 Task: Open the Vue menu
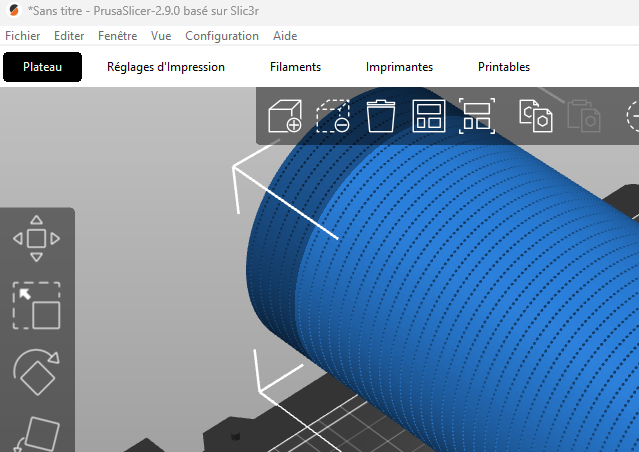pyautogui.click(x=161, y=36)
